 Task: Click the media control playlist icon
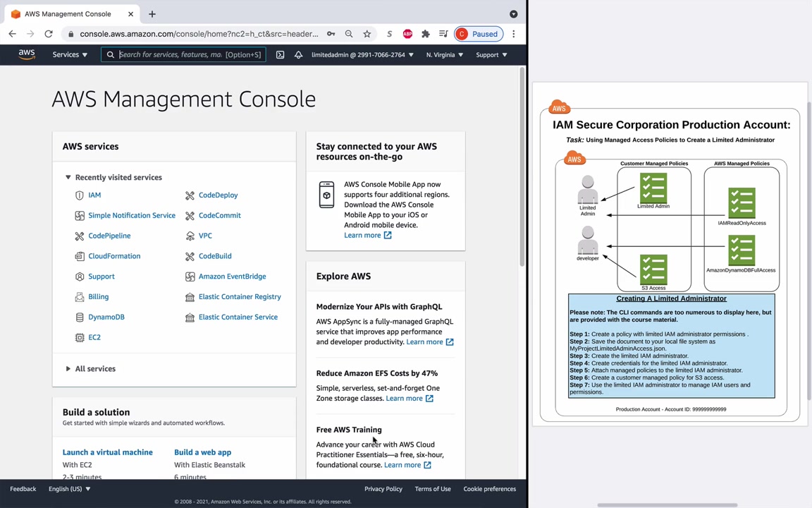[x=443, y=34]
